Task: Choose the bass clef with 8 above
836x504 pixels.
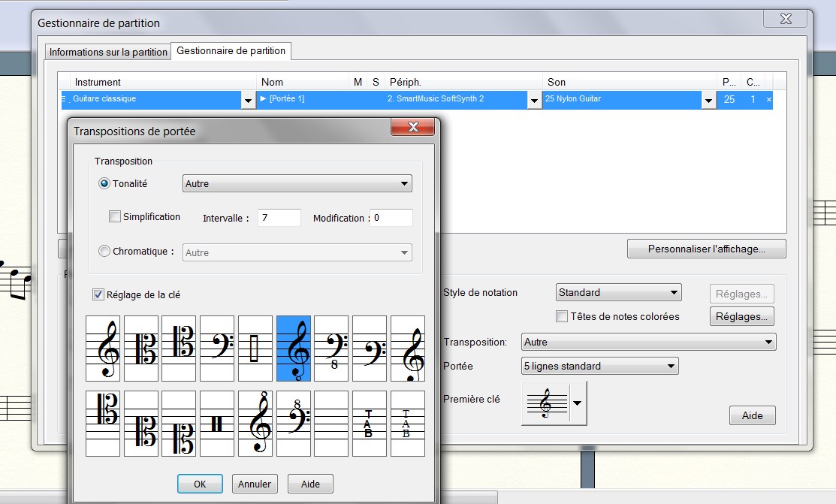Action: coord(294,424)
